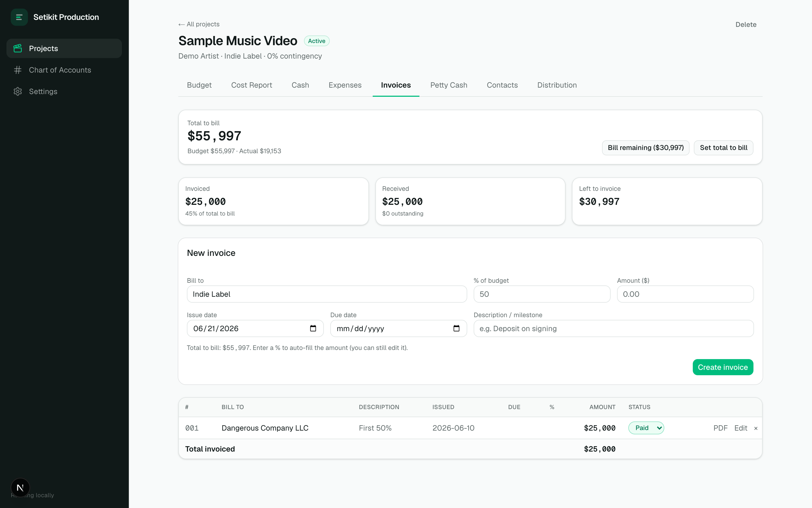Switch to the Cost Report tab
The image size is (812, 508).
tap(252, 85)
